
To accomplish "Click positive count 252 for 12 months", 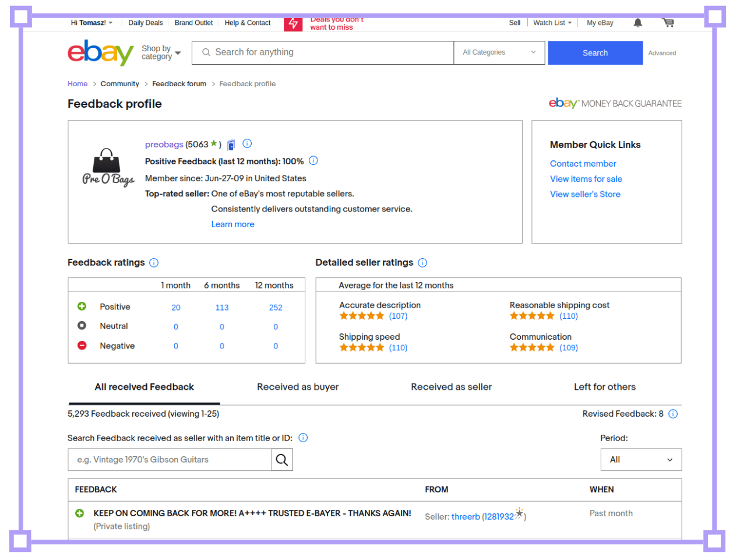I will point(276,308).
